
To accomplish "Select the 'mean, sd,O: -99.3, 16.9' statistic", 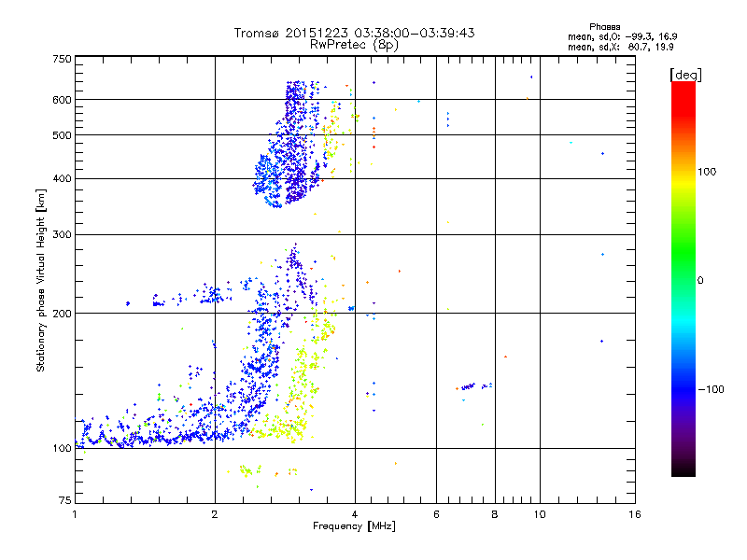I will [622, 36].
